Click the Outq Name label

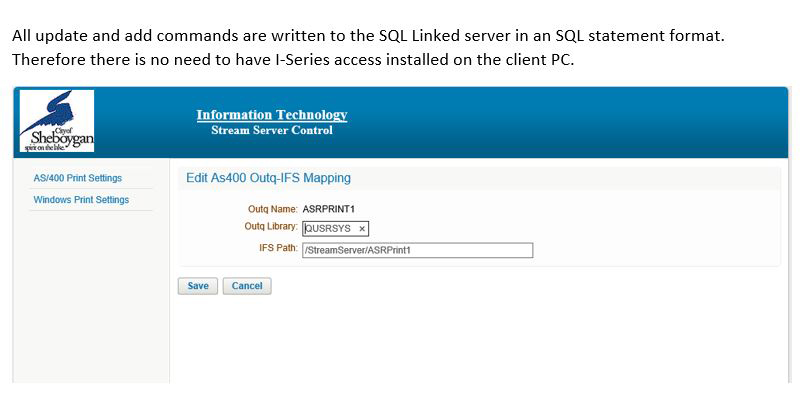tap(272, 209)
